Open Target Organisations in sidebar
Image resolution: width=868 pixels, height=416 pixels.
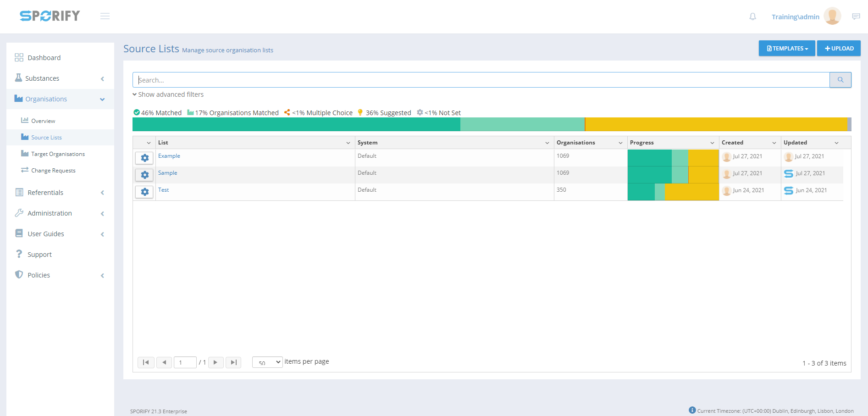[x=58, y=154]
